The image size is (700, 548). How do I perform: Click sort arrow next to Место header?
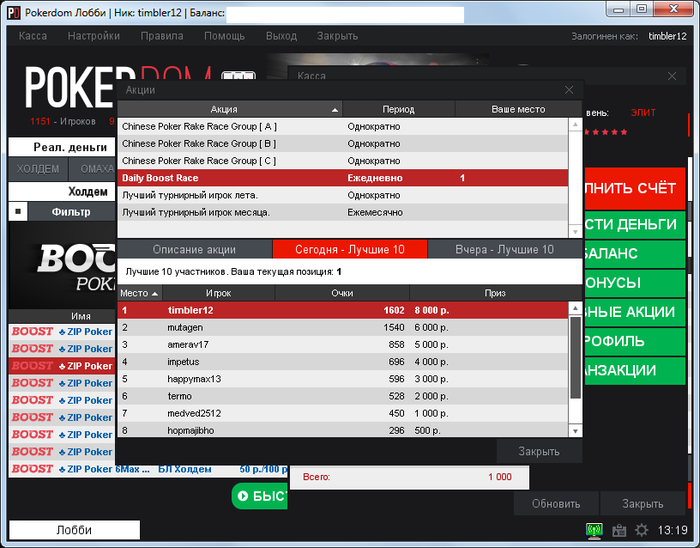click(155, 294)
